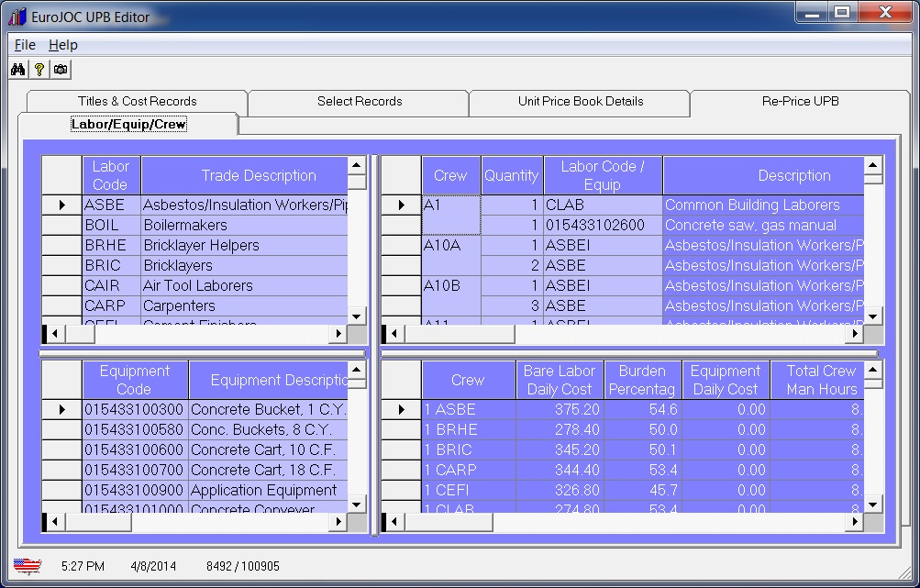Click the row selector arrow beside crew A1

coord(401,205)
